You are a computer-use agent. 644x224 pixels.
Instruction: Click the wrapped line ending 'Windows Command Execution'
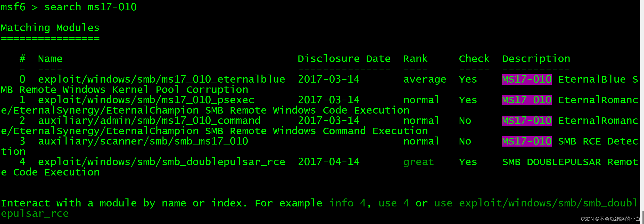click(x=214, y=131)
